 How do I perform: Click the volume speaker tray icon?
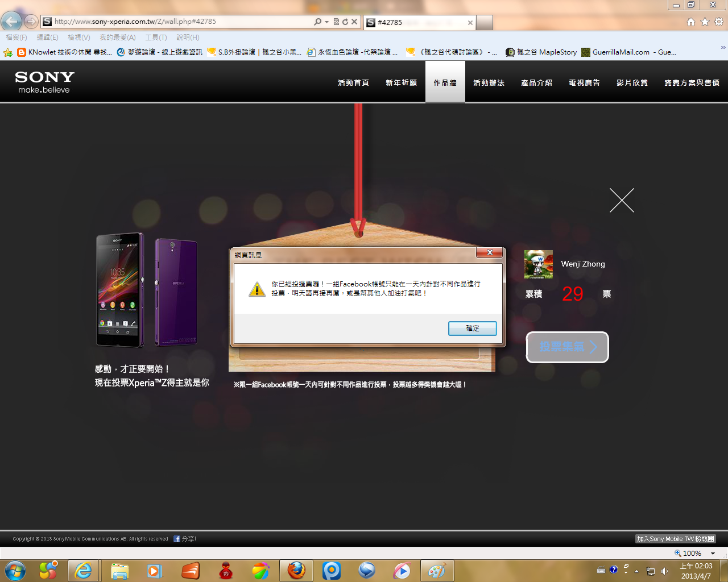[664, 571]
